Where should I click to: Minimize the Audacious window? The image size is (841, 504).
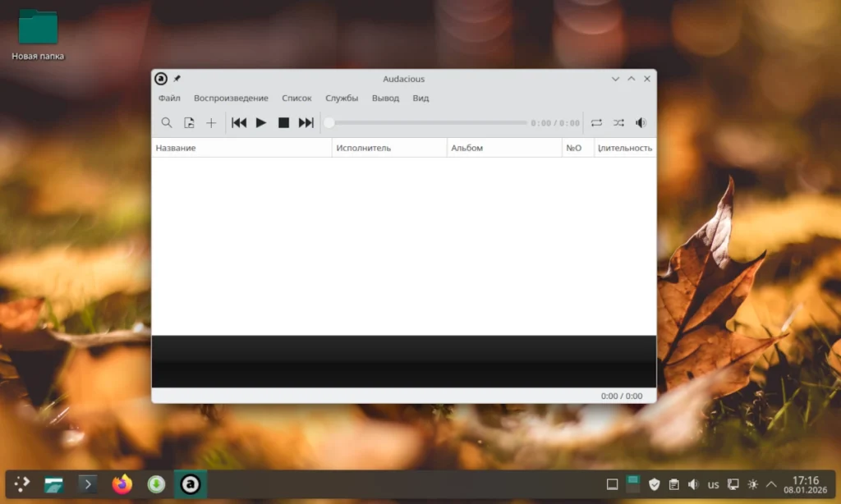click(x=615, y=79)
